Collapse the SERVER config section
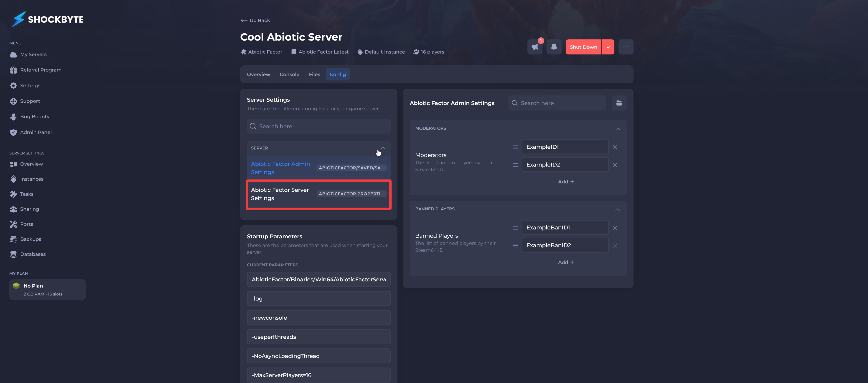868x383 pixels. coord(383,148)
